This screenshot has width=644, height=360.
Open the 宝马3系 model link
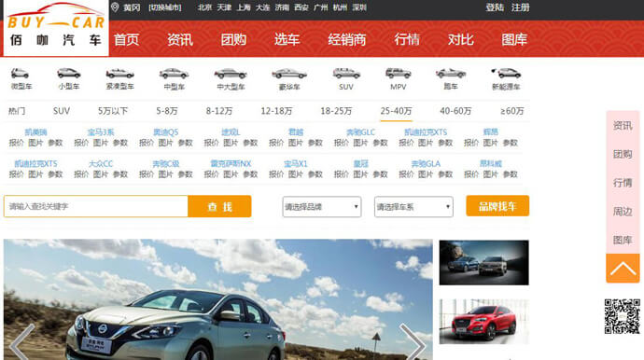101,132
